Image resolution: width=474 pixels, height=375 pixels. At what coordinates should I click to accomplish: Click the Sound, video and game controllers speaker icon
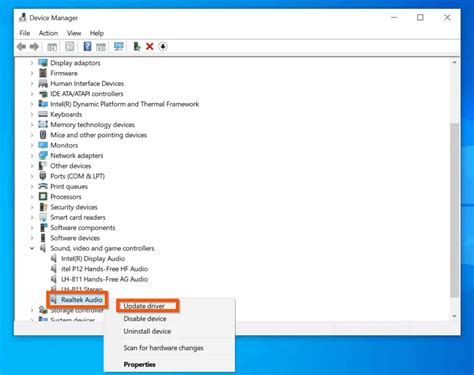tap(43, 248)
